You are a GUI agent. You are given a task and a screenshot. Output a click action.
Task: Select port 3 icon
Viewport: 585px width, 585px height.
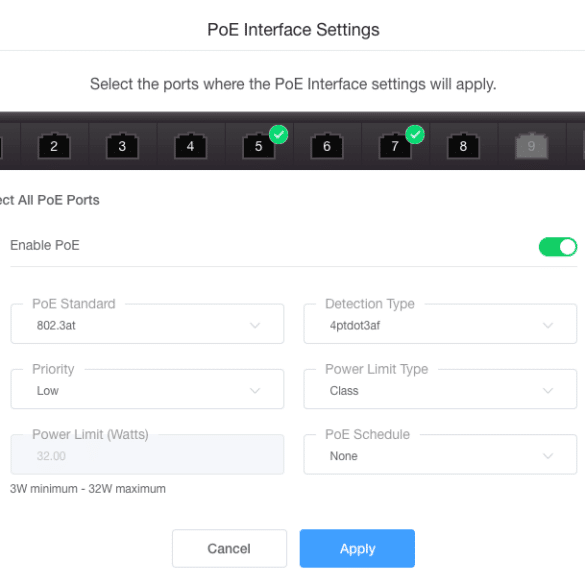pyautogui.click(x=122, y=146)
